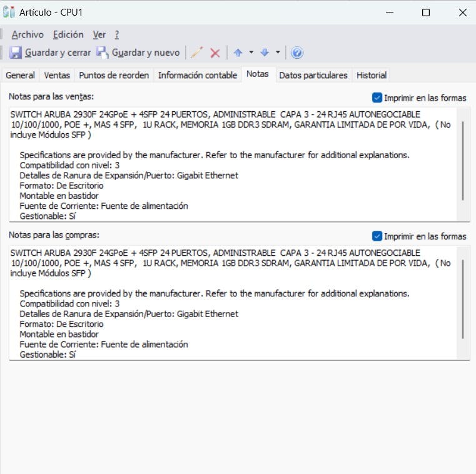Screen dimensions: 476x474
Task: Click 'Fuente de Corriente' line in compras notes
Action: tap(104, 345)
